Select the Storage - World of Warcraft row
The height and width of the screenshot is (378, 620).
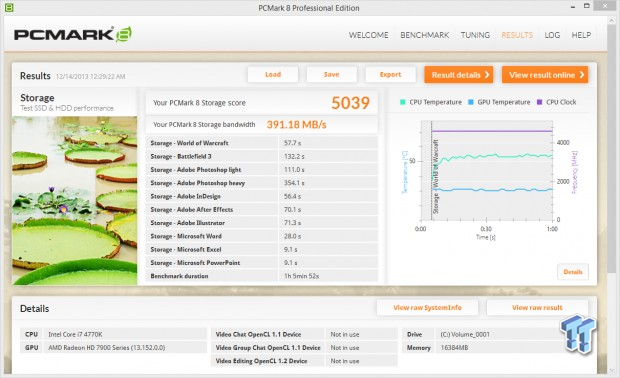(x=262, y=143)
